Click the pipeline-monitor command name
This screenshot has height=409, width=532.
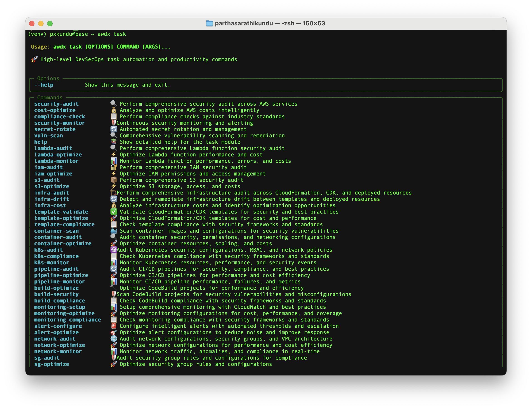(x=59, y=281)
